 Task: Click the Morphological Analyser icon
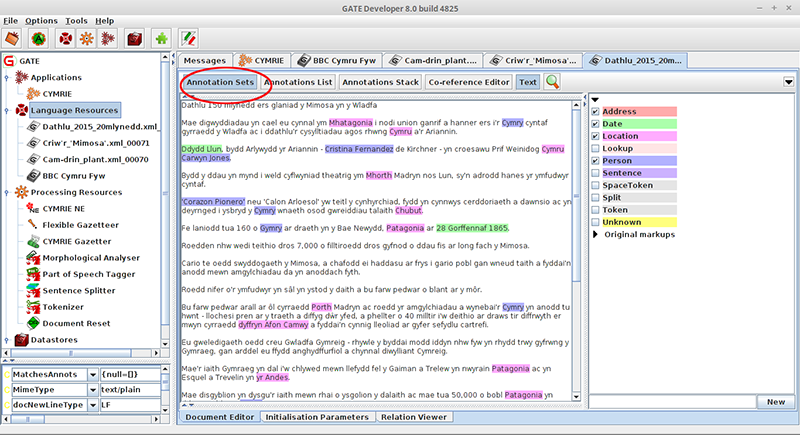coord(33,258)
